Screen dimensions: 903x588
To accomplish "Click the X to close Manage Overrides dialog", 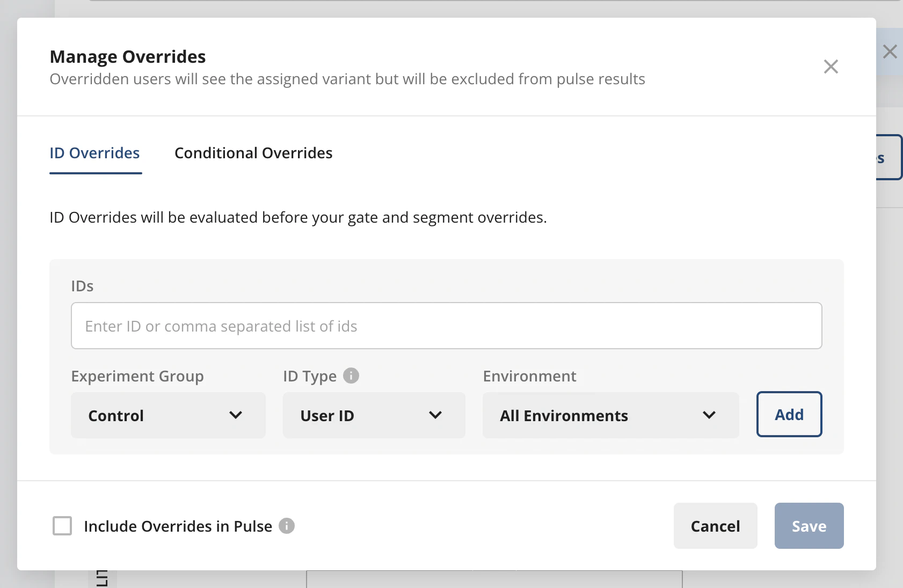I will (x=831, y=67).
